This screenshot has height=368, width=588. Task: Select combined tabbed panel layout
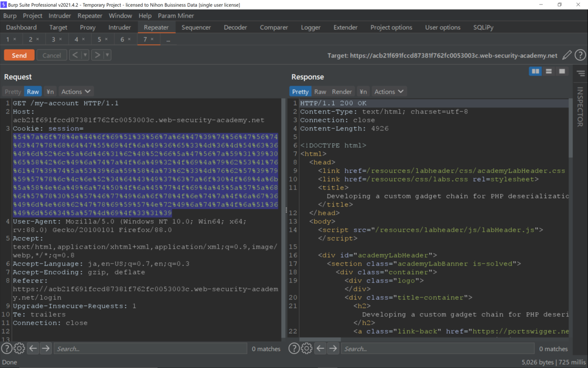pyautogui.click(x=562, y=72)
